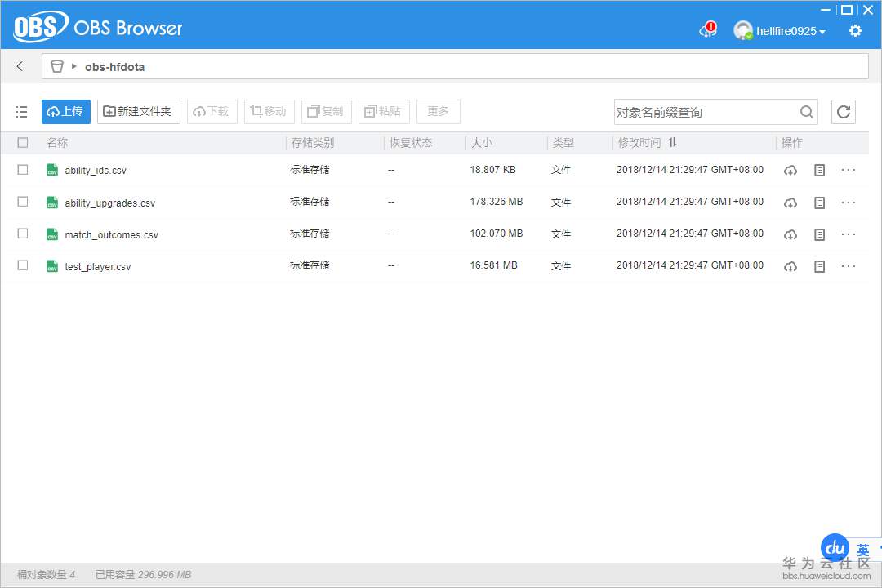The width and height of the screenshot is (882, 588).
Task: Click the csv icon of ability_upgrades.csv
Action: tap(52, 202)
